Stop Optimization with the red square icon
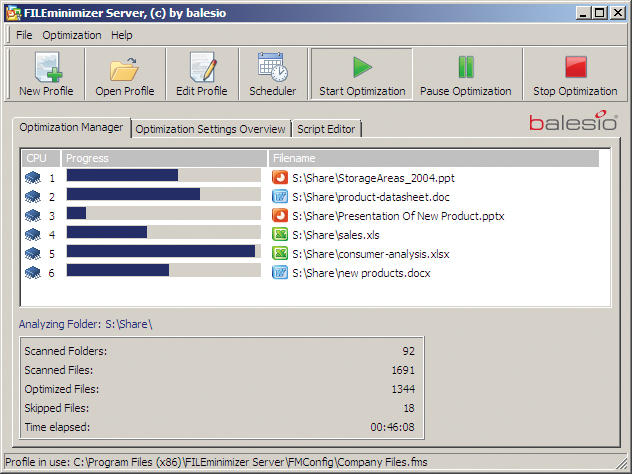632x474 pixels. tap(576, 67)
